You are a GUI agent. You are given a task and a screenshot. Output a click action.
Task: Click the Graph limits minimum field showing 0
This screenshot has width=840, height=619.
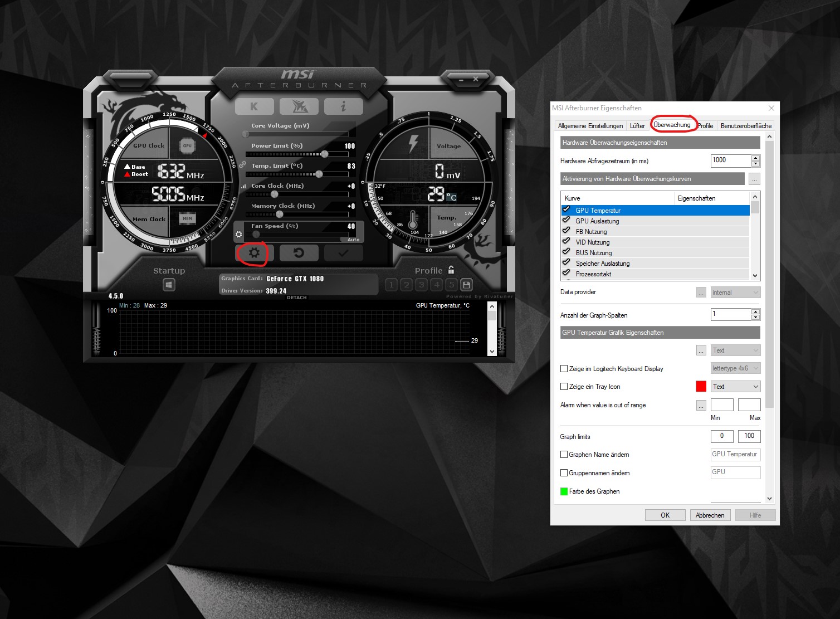pos(722,436)
